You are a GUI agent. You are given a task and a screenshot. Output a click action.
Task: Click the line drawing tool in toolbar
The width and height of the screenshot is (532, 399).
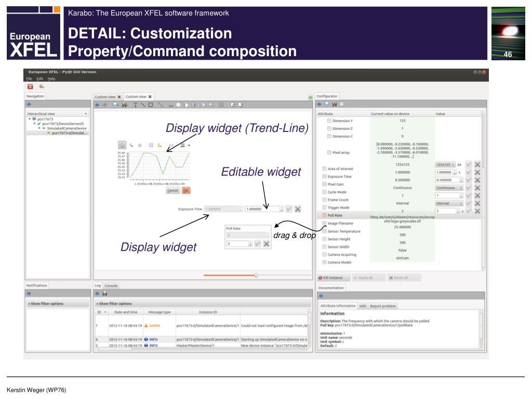(143, 105)
